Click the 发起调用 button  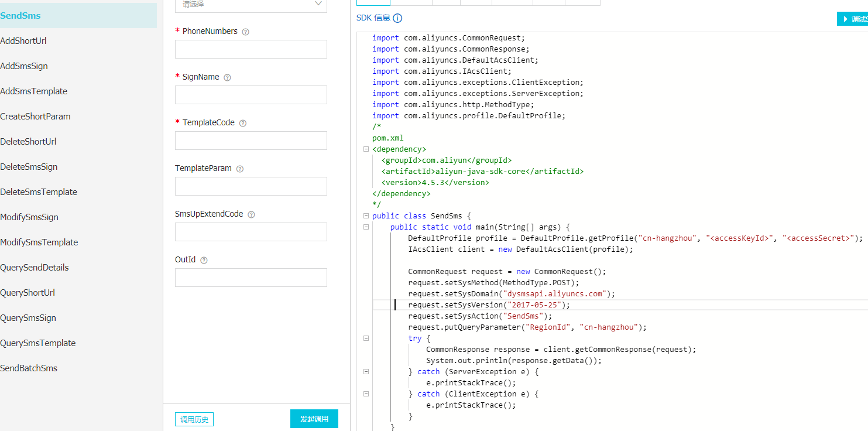tap(314, 419)
